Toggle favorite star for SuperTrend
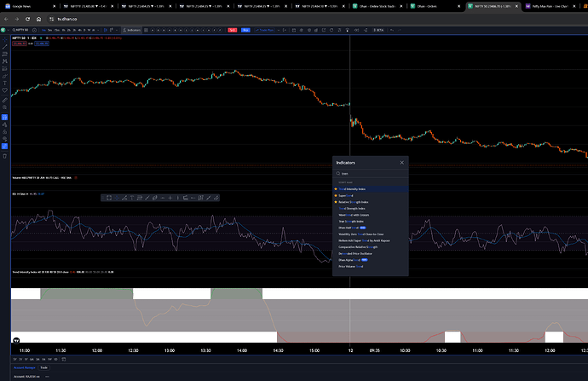588x381 pixels. point(336,195)
